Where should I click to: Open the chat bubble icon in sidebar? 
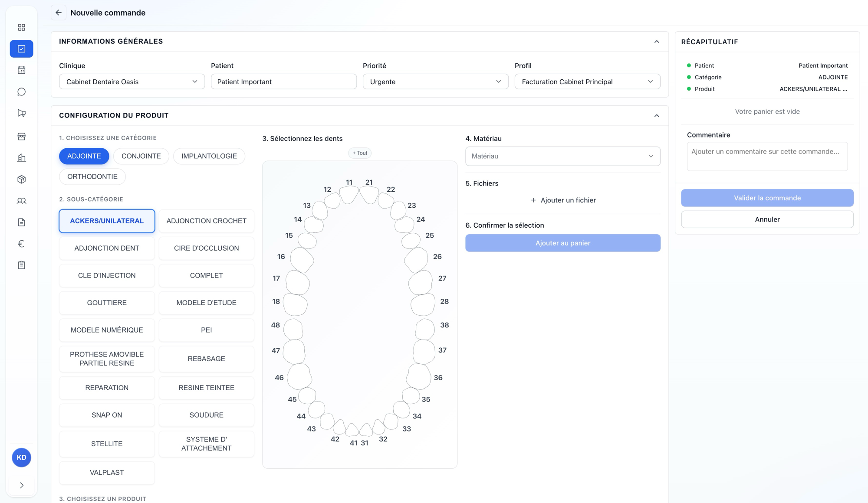(x=21, y=92)
